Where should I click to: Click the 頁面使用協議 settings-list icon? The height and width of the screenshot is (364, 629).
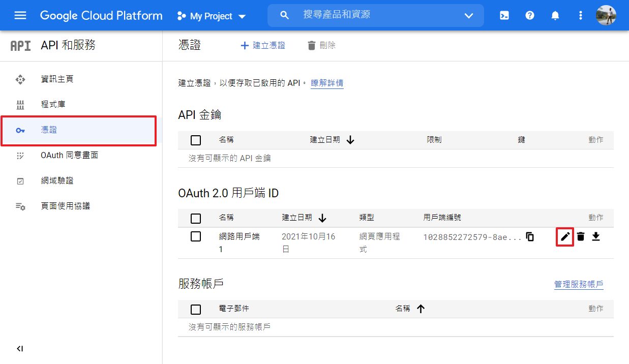point(20,206)
